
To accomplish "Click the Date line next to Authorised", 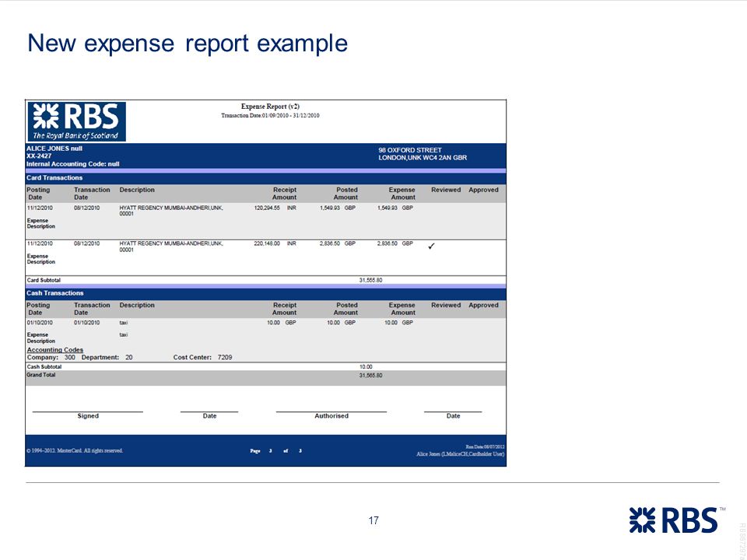I will (x=453, y=414).
